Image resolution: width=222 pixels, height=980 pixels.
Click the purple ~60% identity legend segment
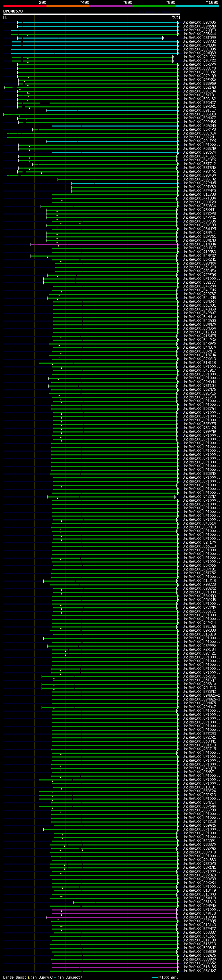pos(111,6)
